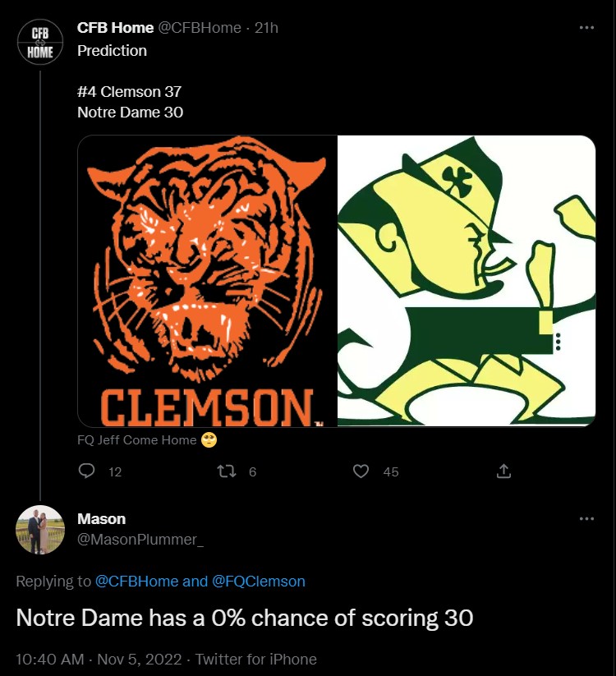Open the CFB Home profile avatar
The width and height of the screenshot is (616, 676).
click(40, 40)
